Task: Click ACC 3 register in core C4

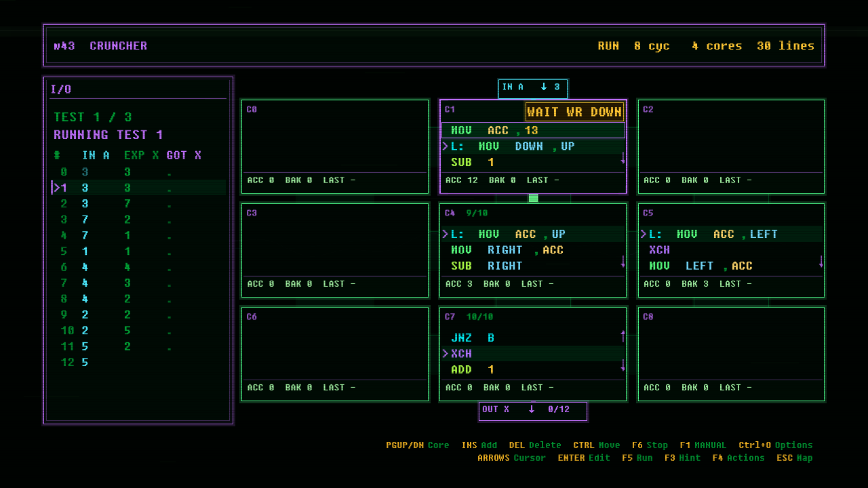Action: [459, 284]
